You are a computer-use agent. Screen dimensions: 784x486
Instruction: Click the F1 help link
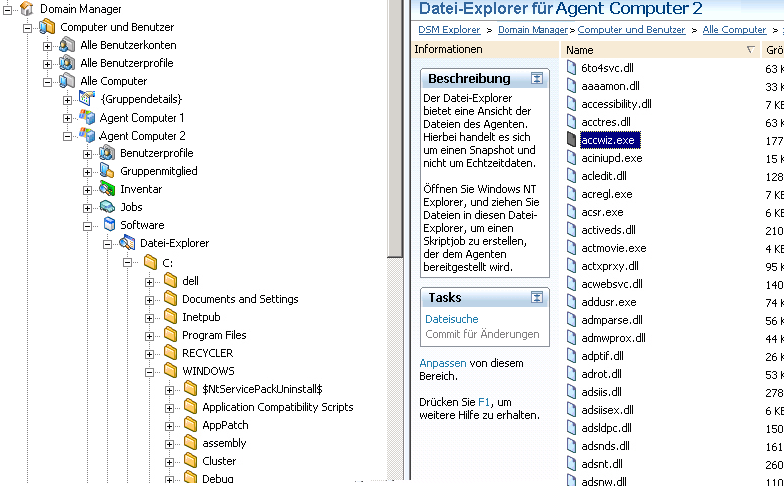tap(484, 402)
